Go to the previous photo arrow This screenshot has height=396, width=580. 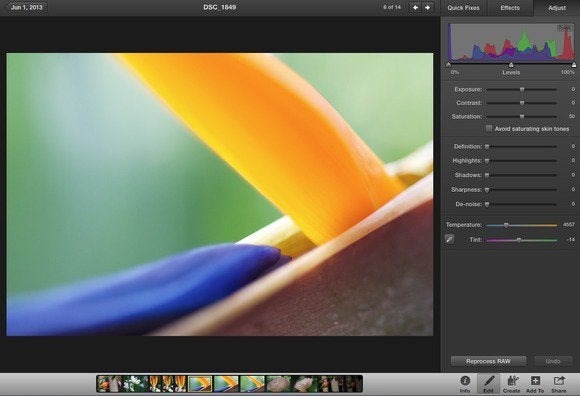tap(416, 7)
